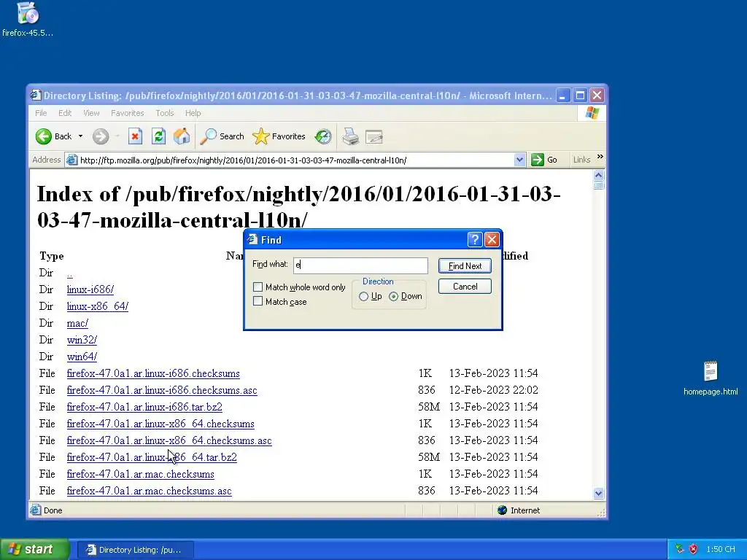
Task: Expand the Links toolbar chevron
Action: [x=600, y=157]
